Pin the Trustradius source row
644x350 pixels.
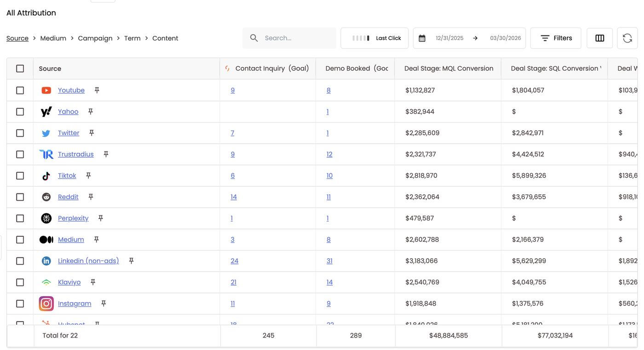pyautogui.click(x=106, y=154)
